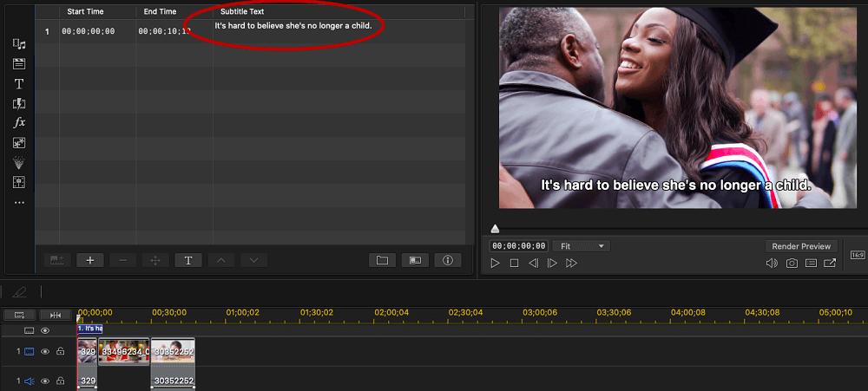Image resolution: width=868 pixels, height=391 pixels.
Task: Change the 16:9 aspect ratio setting
Action: [858, 255]
